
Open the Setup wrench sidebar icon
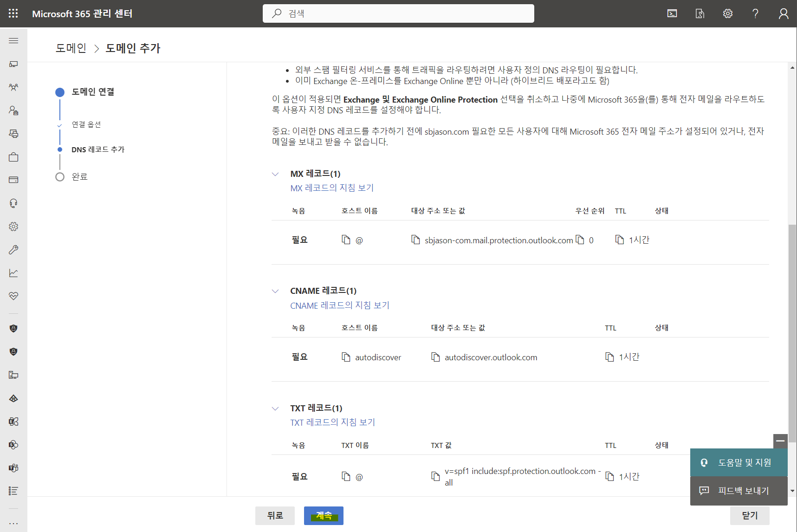coord(13,250)
